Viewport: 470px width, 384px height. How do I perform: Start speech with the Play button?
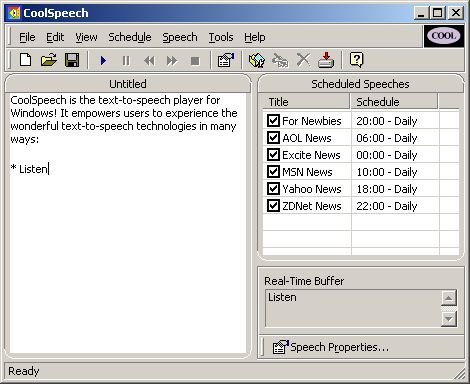[x=103, y=61]
